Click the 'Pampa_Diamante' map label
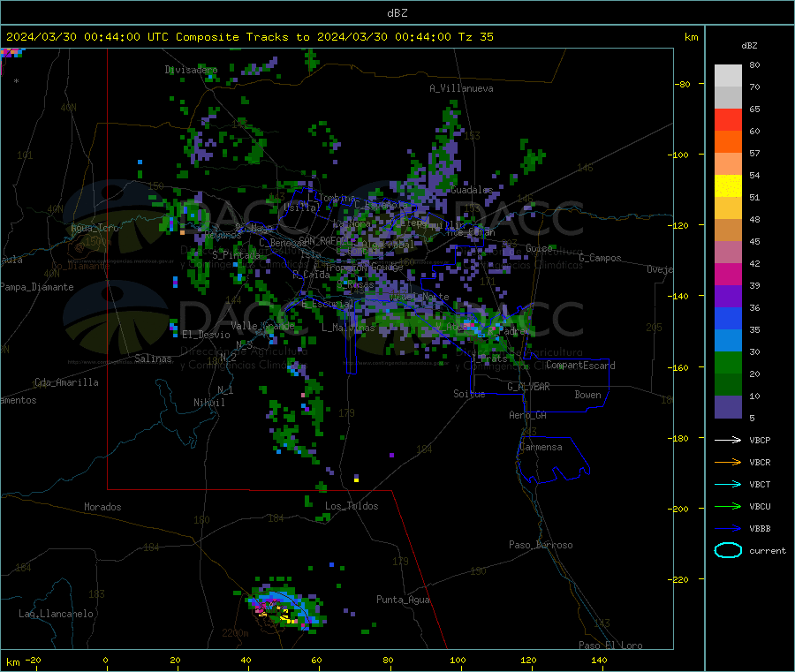 [36, 287]
